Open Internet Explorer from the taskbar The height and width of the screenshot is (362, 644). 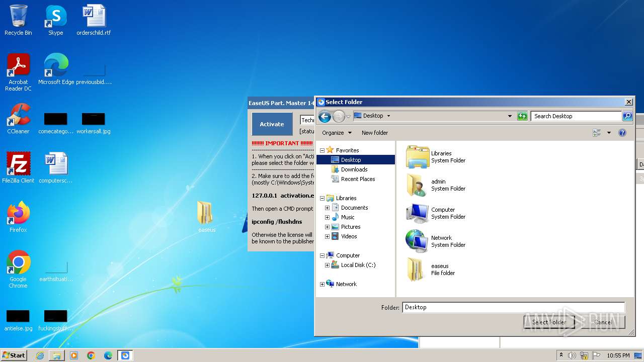click(x=40, y=355)
